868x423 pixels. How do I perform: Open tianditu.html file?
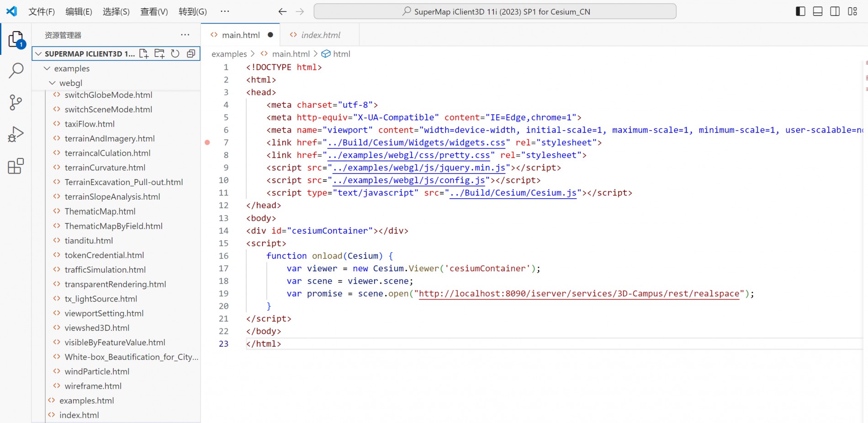(89, 241)
